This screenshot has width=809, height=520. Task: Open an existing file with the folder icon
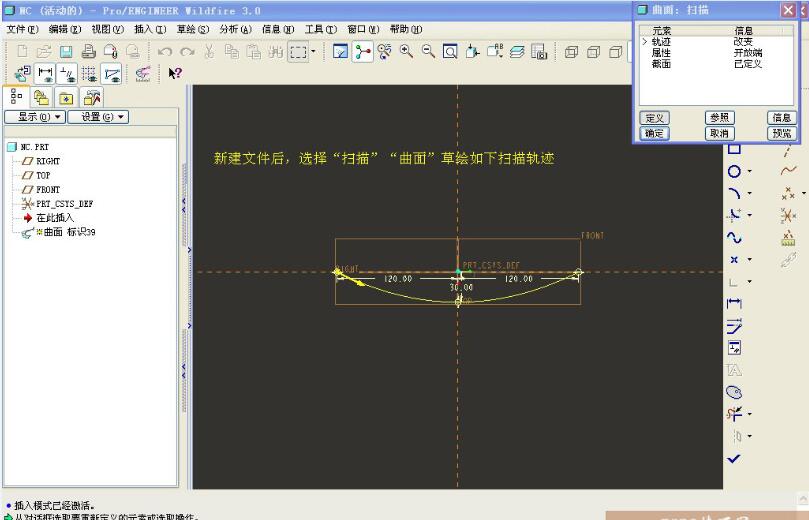pyautogui.click(x=44, y=52)
